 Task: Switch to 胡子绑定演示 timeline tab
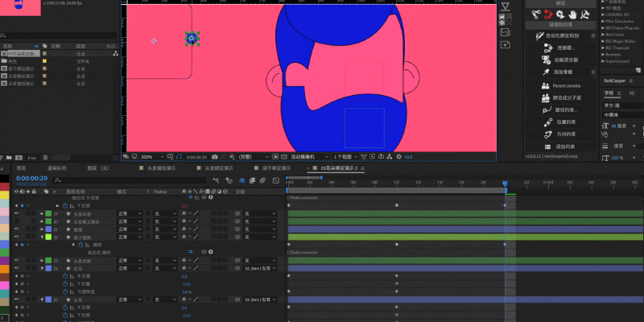coord(276,168)
